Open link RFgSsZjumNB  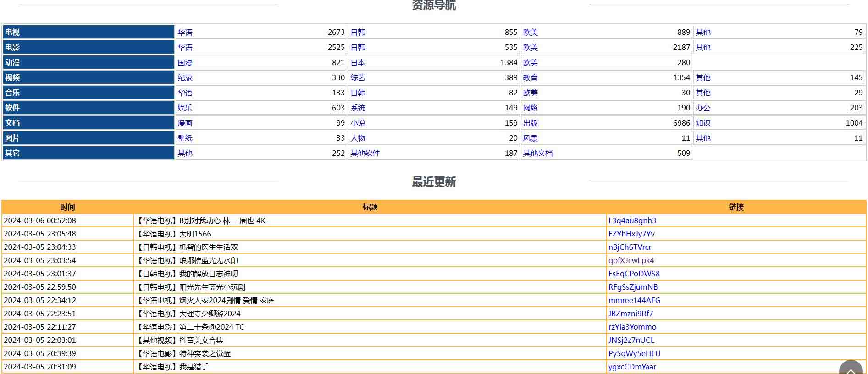(x=633, y=287)
